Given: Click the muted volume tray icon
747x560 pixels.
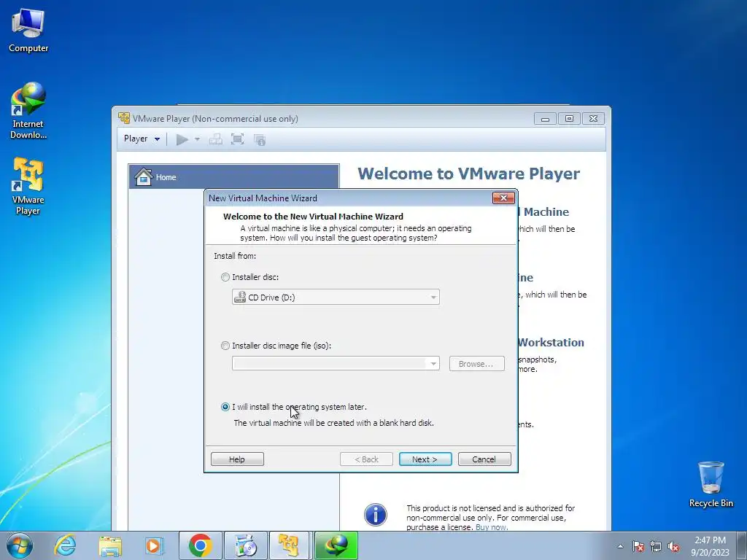Looking at the screenshot, I should (x=673, y=546).
